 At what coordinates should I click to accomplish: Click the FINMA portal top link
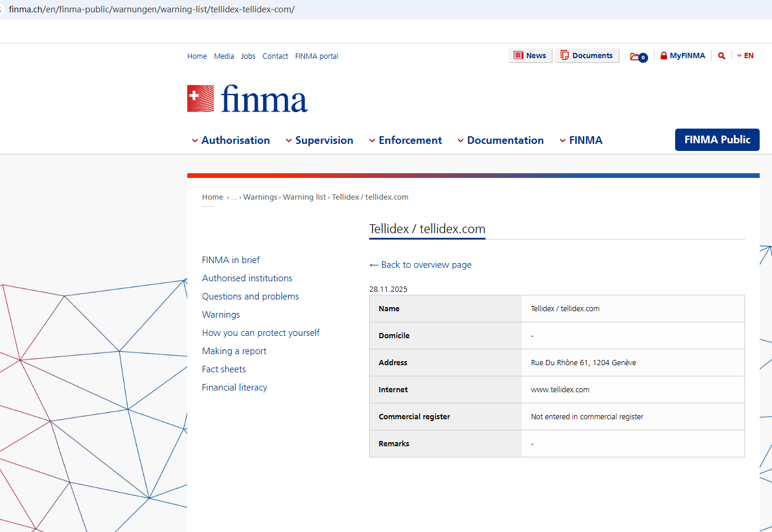(316, 56)
